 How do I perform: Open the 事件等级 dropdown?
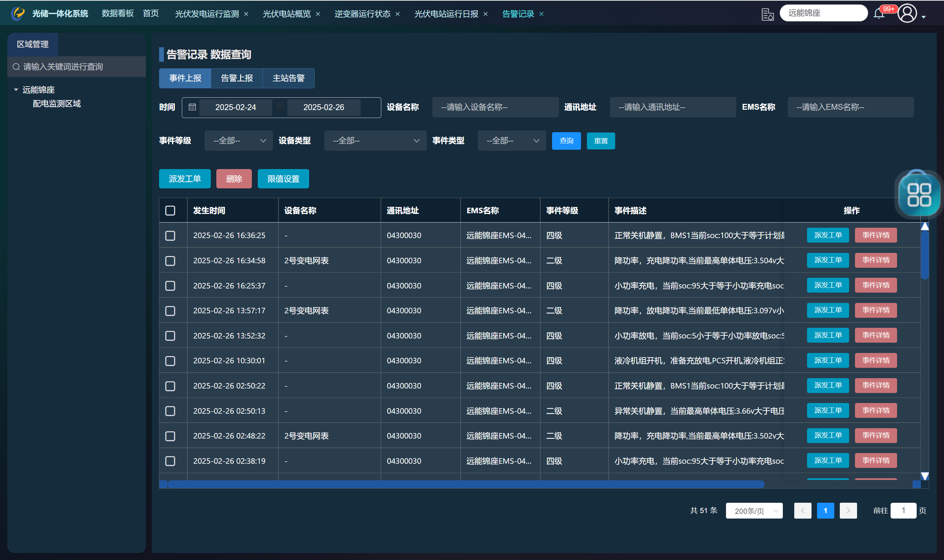238,141
